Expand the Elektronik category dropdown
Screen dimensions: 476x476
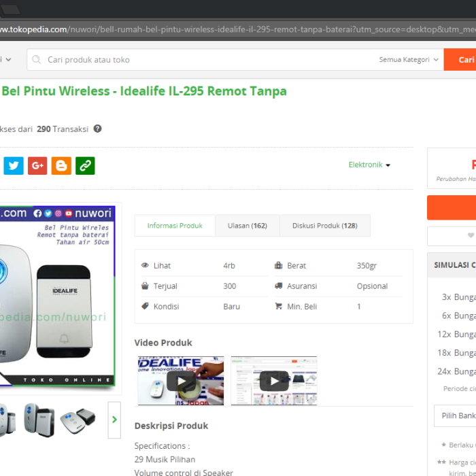click(x=369, y=165)
